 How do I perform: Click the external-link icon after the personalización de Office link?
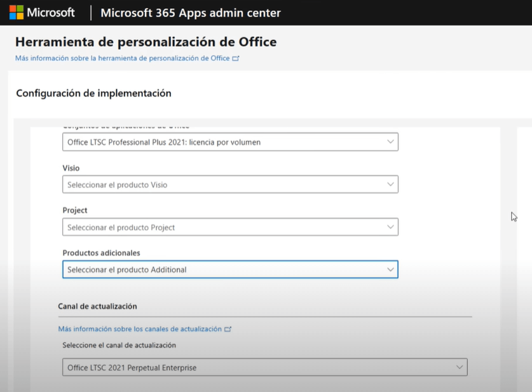click(x=236, y=58)
